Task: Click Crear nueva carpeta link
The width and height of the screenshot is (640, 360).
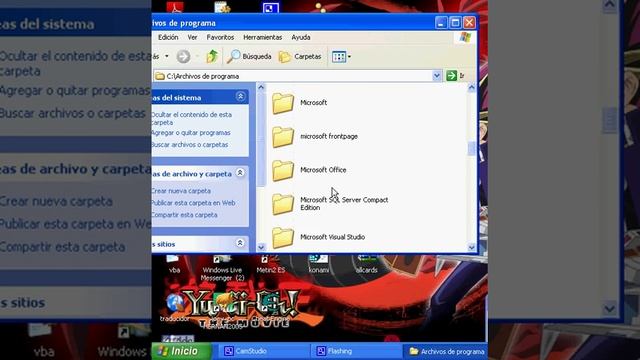Action: (x=181, y=191)
